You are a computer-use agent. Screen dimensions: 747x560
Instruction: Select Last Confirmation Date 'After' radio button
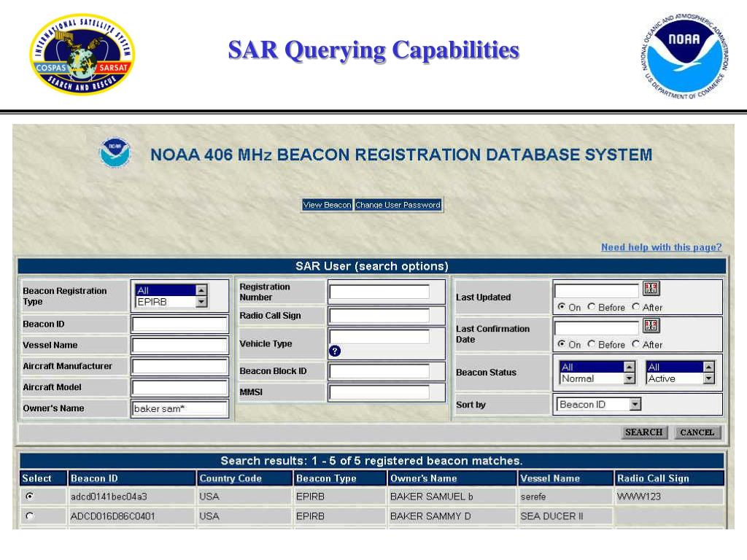tap(635, 344)
